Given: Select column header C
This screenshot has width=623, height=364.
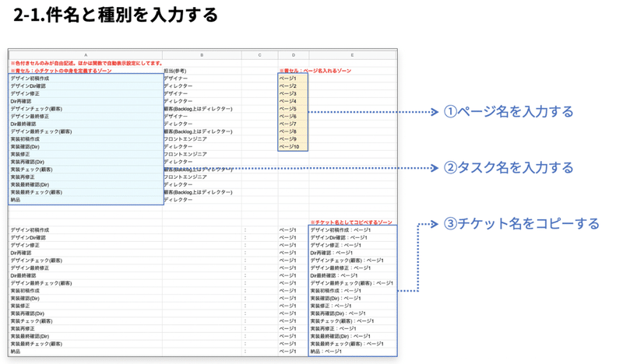Looking at the screenshot, I should click(x=259, y=55).
